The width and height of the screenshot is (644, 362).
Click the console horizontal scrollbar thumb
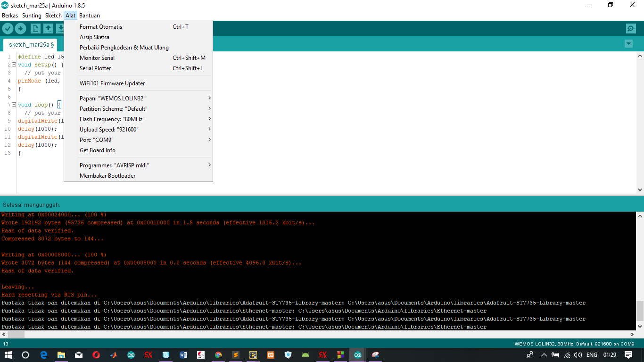[x=17, y=334]
